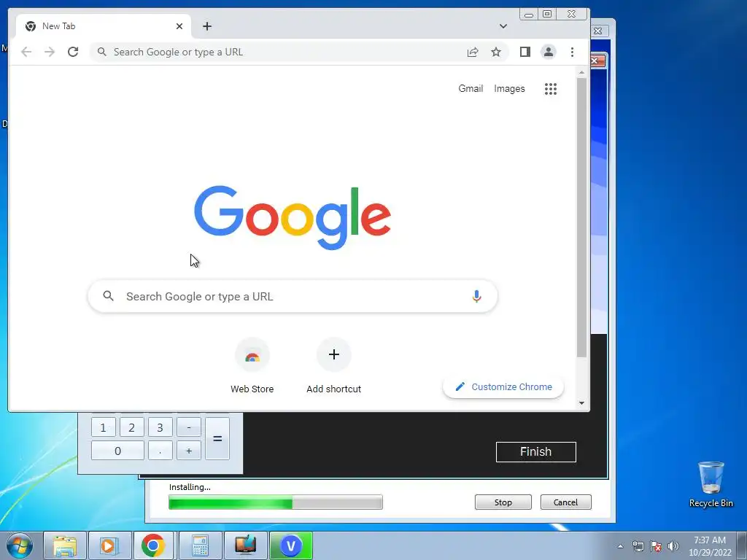Image resolution: width=747 pixels, height=560 pixels.
Task: Click the share page icon in address bar
Action: tap(473, 52)
